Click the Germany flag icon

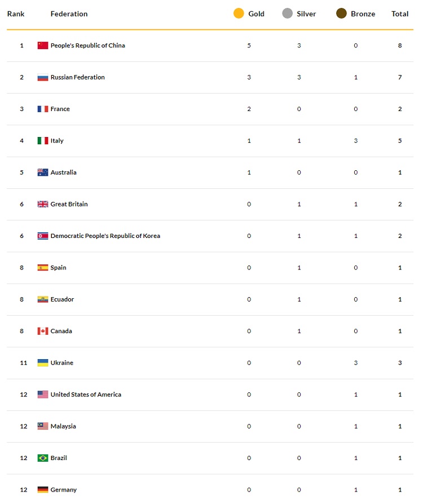(43, 490)
